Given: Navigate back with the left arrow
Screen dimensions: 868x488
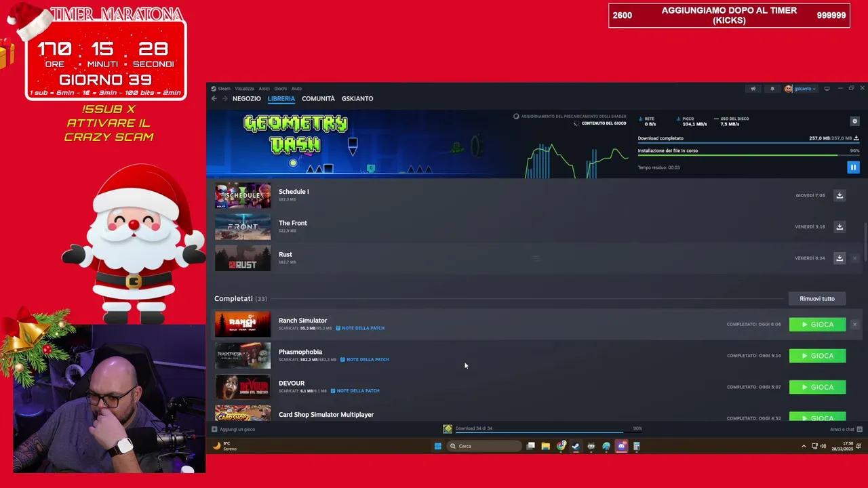Looking at the screenshot, I should point(214,99).
